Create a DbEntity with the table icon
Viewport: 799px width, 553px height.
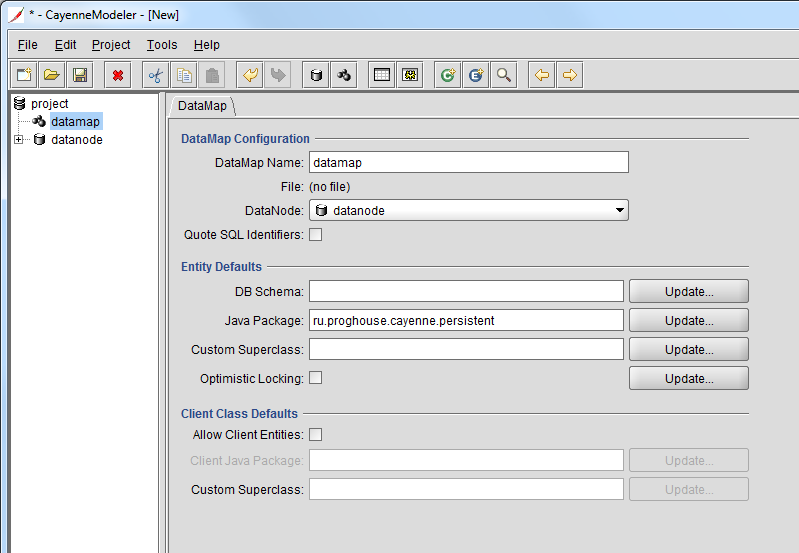click(382, 75)
